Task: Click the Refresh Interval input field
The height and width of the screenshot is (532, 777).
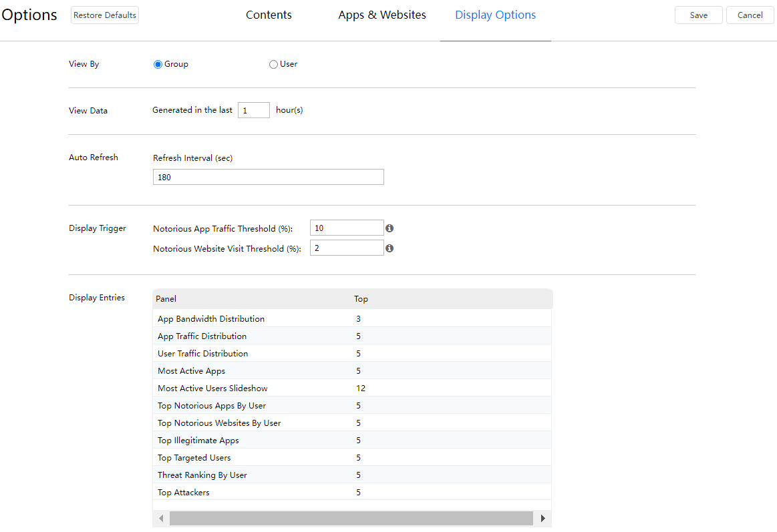Action: pos(268,177)
